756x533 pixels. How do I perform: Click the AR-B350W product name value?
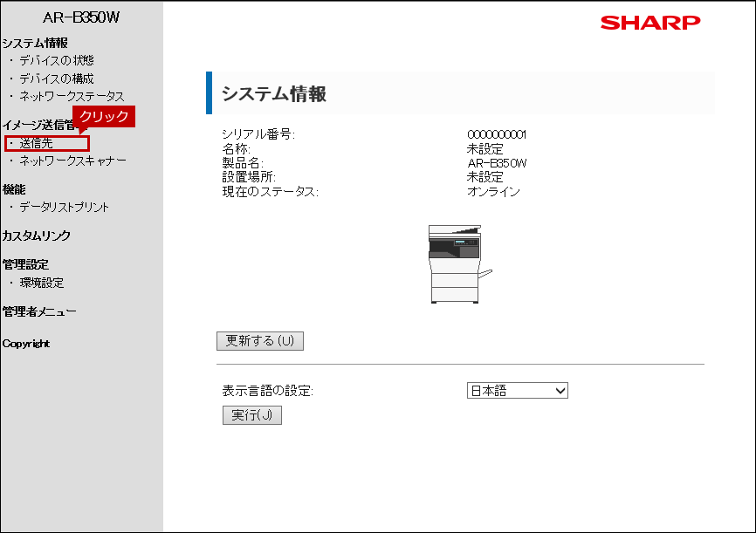[497, 163]
